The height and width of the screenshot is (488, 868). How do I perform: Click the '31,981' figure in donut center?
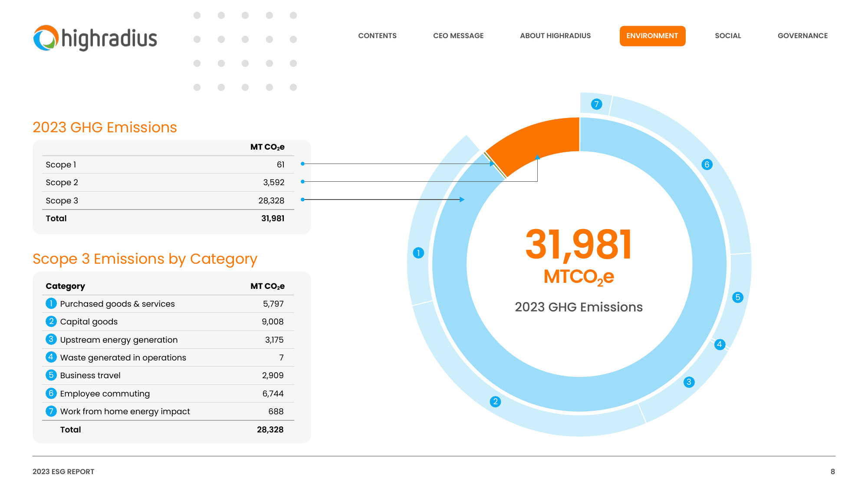(x=579, y=245)
